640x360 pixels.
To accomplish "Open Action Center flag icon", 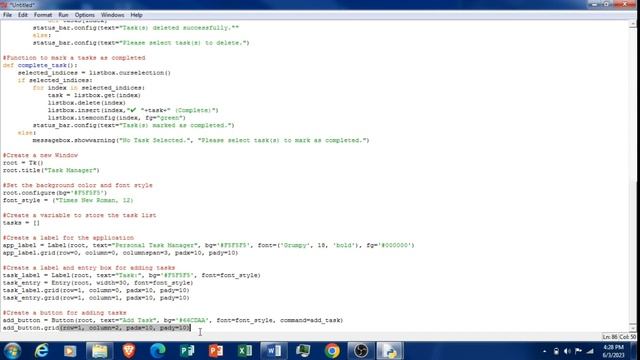I will coord(578,351).
